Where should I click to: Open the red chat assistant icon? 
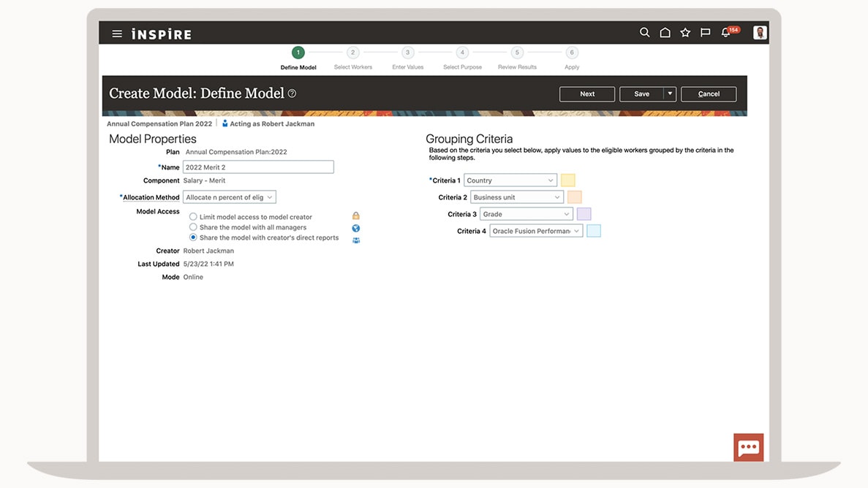(748, 447)
